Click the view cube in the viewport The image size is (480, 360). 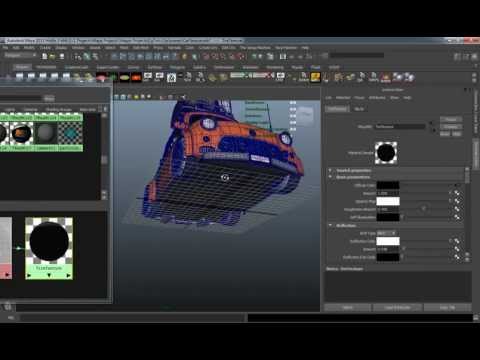(x=305, y=115)
